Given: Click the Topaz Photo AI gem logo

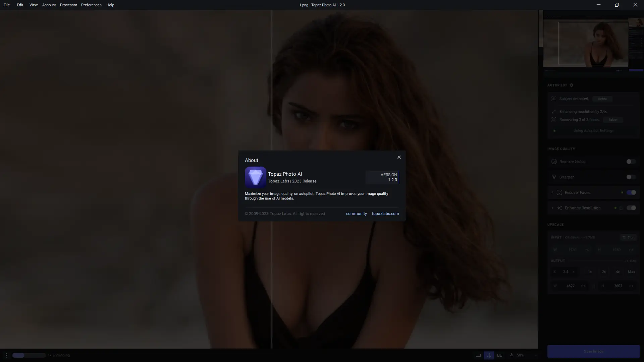Looking at the screenshot, I should pyautogui.click(x=255, y=177).
